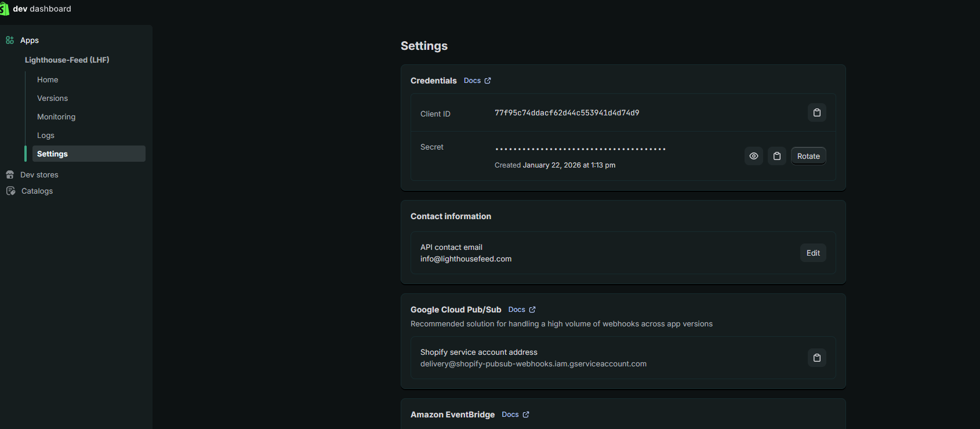
Task: Open the Apps section in sidebar
Action: tap(30, 40)
